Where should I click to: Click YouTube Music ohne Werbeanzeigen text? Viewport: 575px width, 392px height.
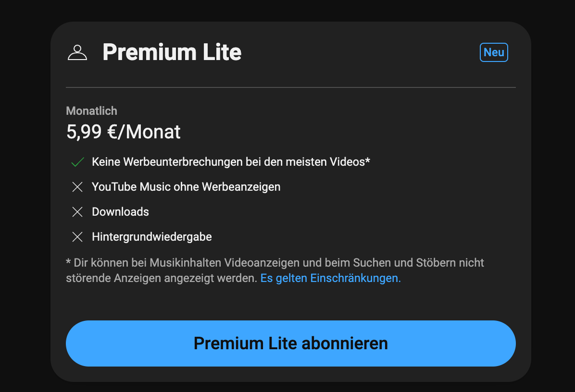click(186, 187)
